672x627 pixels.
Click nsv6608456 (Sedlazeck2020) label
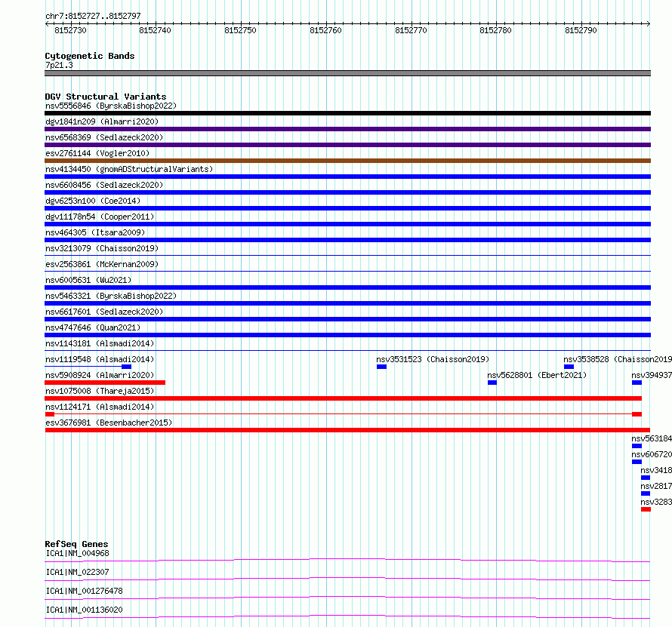click(104, 185)
